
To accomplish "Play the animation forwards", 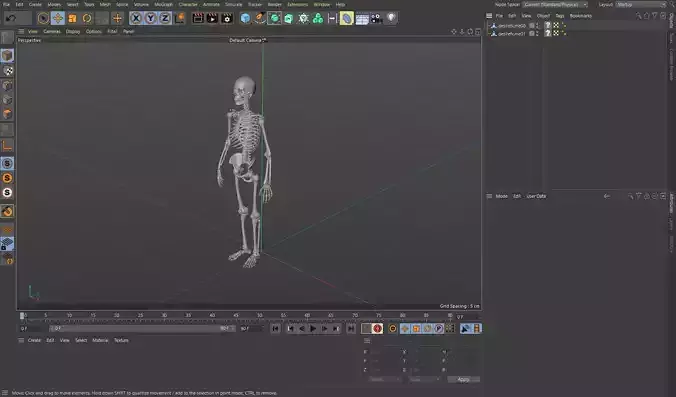I will pyautogui.click(x=313, y=329).
